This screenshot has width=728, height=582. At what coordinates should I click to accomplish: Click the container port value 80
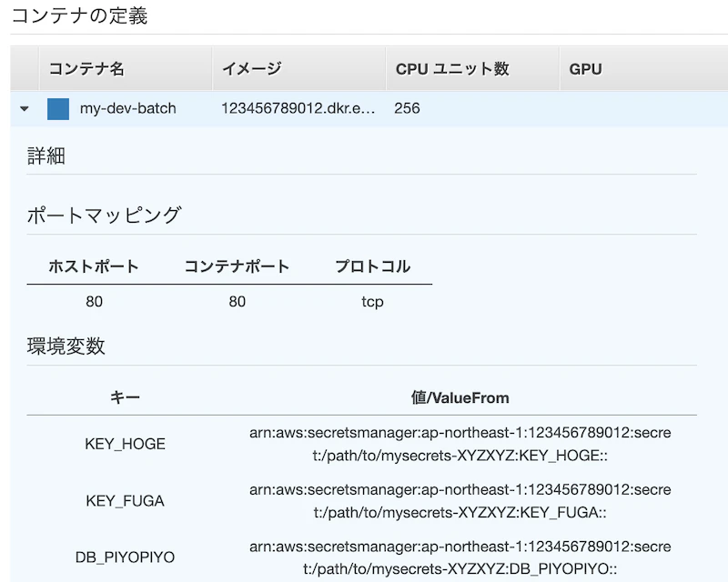click(238, 302)
